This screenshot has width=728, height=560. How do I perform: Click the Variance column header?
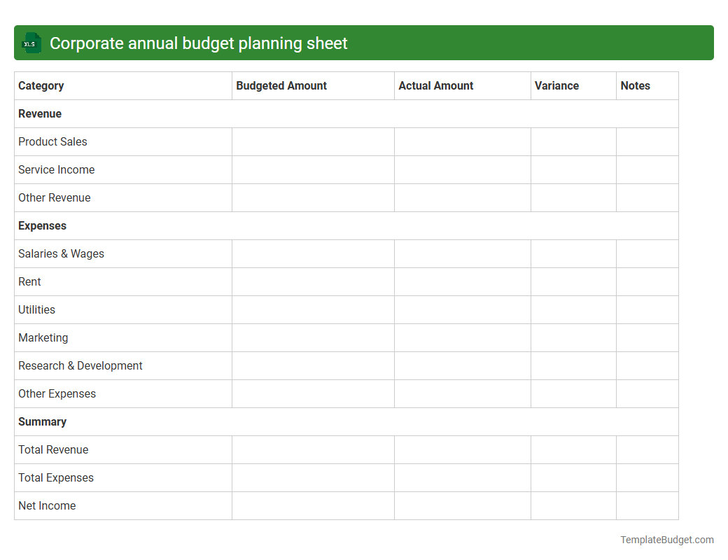[556, 85]
